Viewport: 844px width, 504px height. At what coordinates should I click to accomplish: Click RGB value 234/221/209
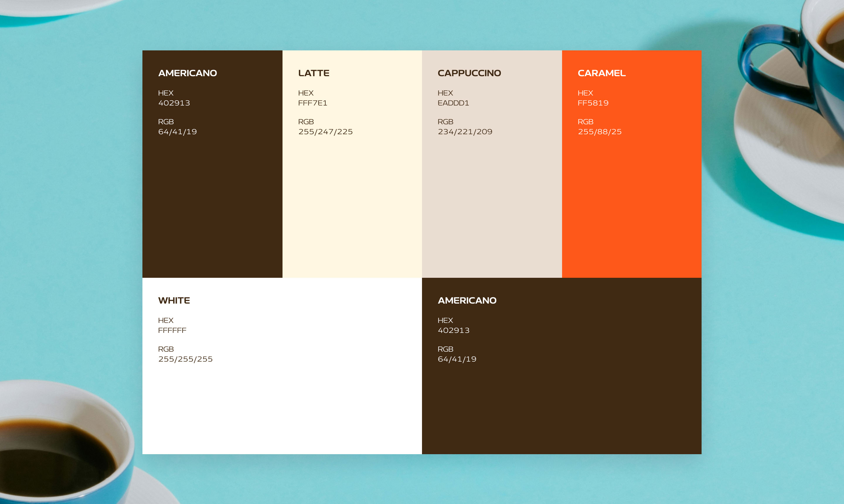coord(465,132)
